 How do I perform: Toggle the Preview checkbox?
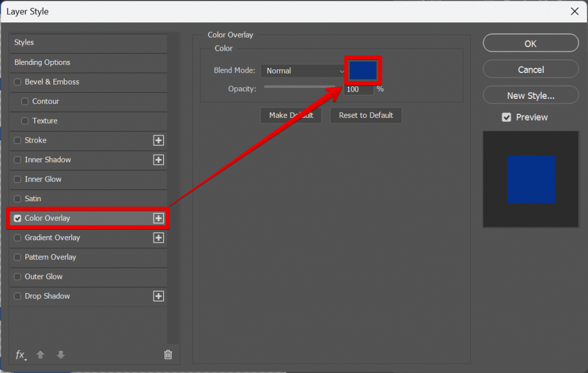pos(506,117)
